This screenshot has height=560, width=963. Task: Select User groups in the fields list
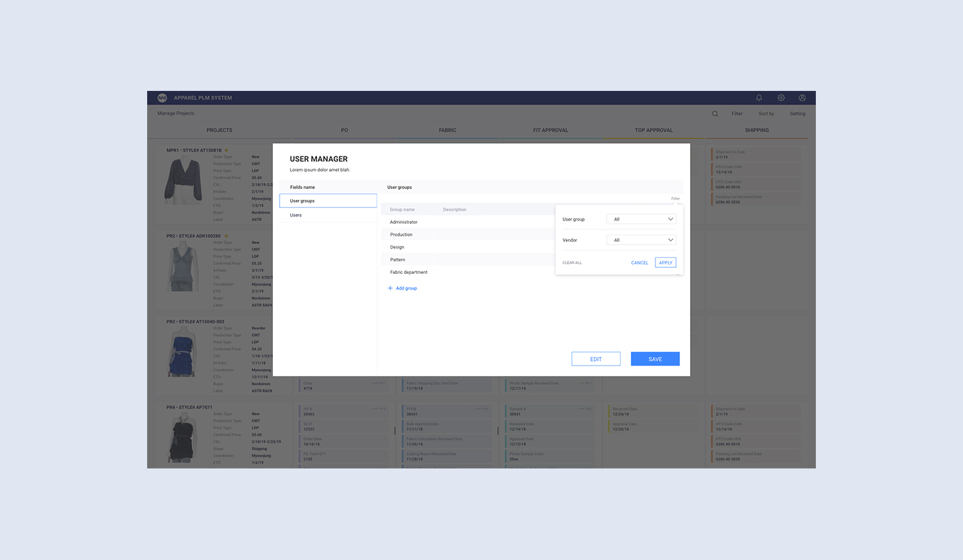[328, 200]
